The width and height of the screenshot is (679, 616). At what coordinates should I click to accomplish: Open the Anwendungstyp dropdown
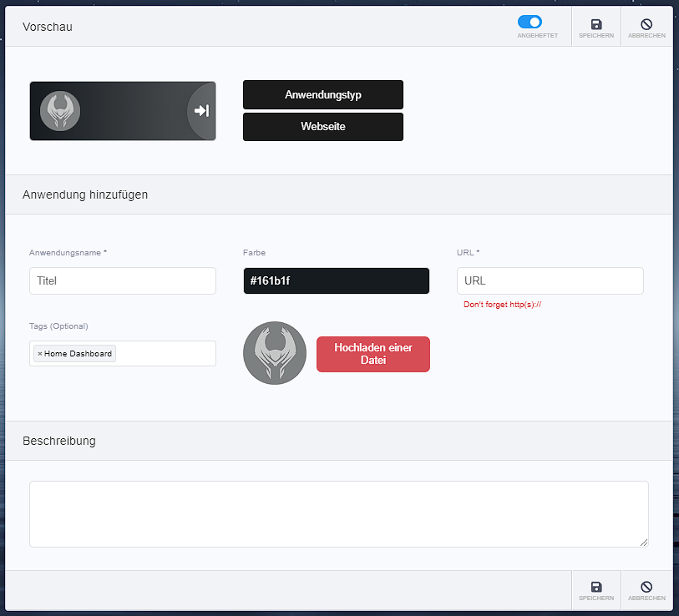point(322,95)
